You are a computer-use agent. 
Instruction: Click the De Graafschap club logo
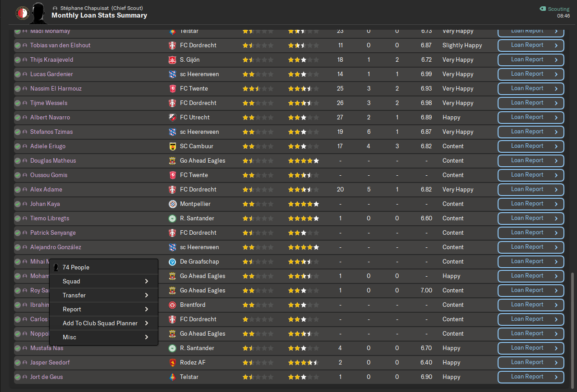pyautogui.click(x=172, y=262)
